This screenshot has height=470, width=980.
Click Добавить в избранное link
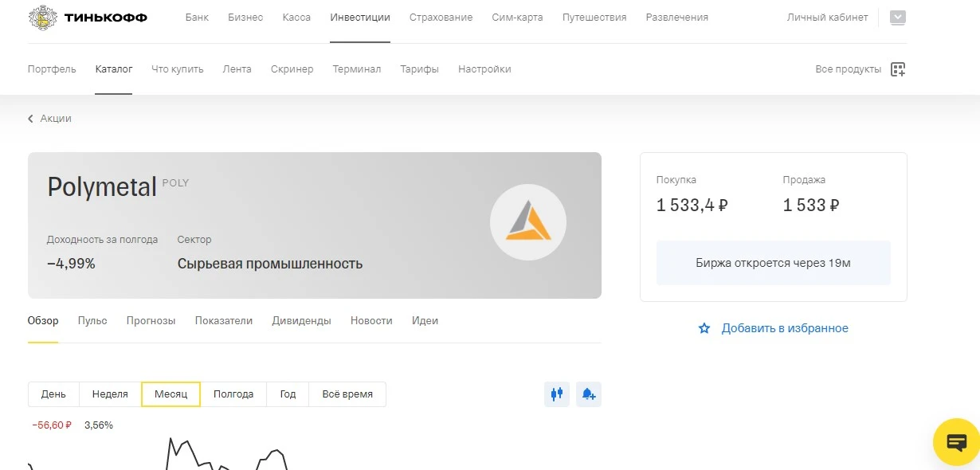[x=785, y=328]
